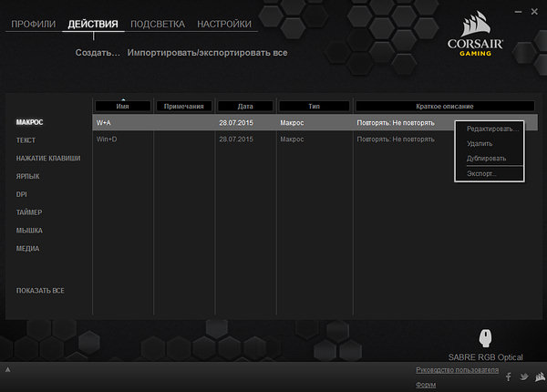Click the Corsair sails icon in footer

click(x=538, y=377)
